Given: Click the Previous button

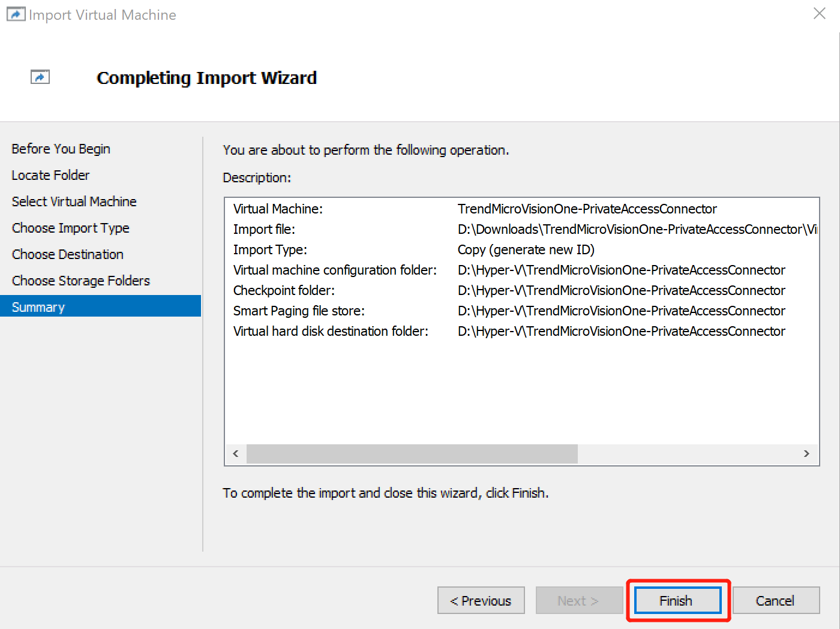Looking at the screenshot, I should tap(481, 600).
